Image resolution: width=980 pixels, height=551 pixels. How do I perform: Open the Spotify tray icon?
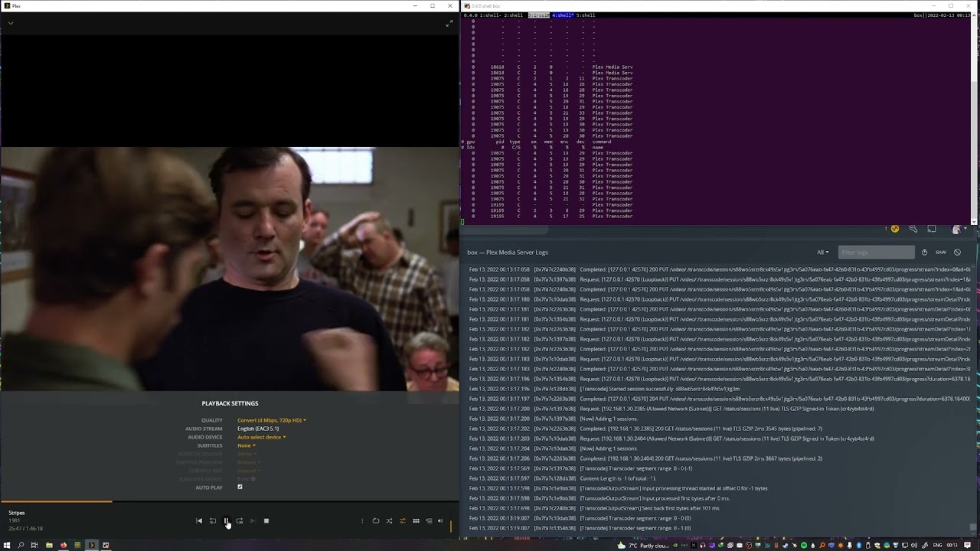click(804, 545)
